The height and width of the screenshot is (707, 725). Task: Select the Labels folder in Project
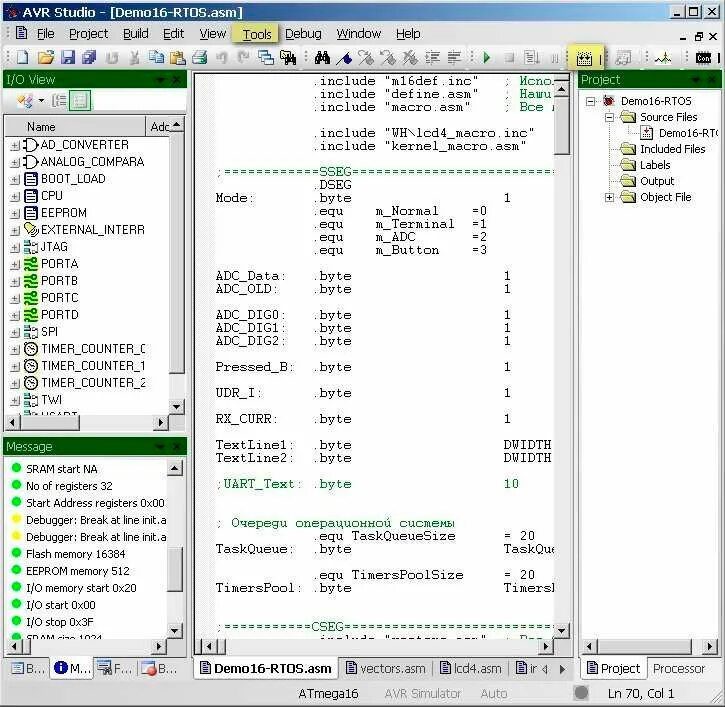pos(655,165)
